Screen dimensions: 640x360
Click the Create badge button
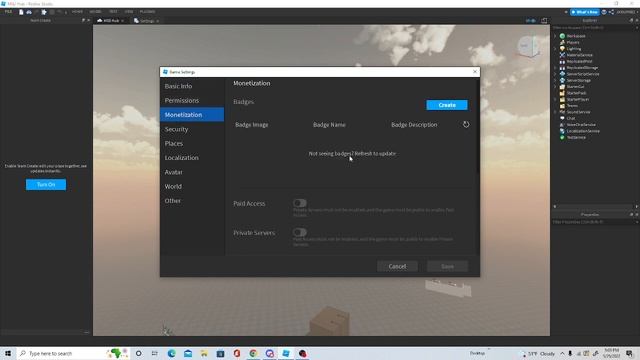(447, 105)
